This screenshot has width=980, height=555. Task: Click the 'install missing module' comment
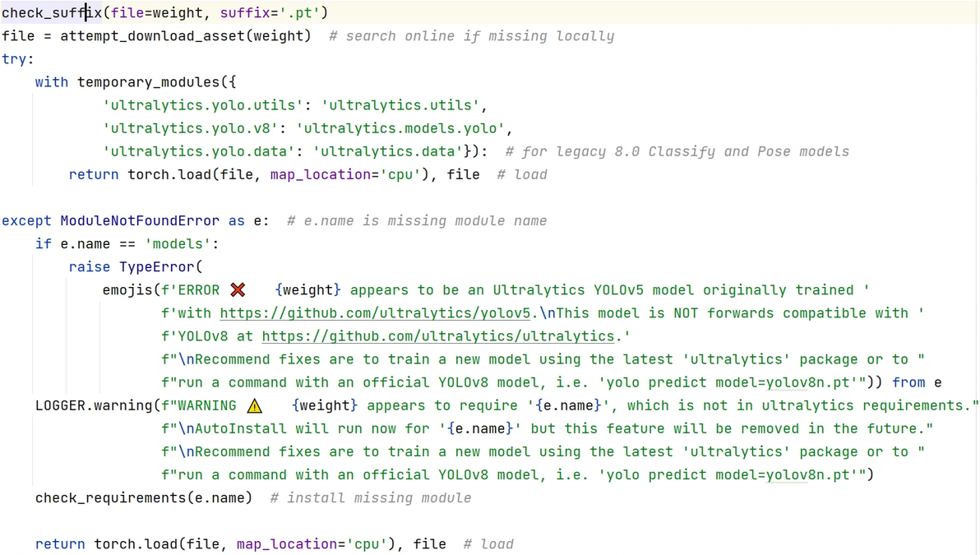[370, 498]
